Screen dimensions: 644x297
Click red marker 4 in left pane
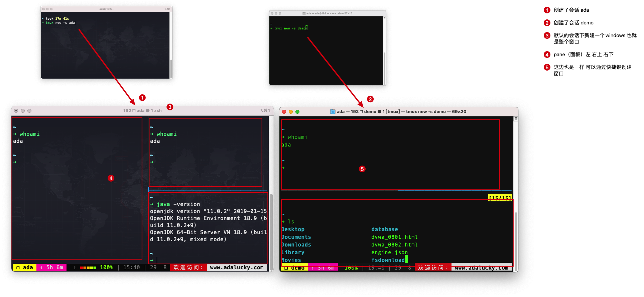tap(111, 178)
